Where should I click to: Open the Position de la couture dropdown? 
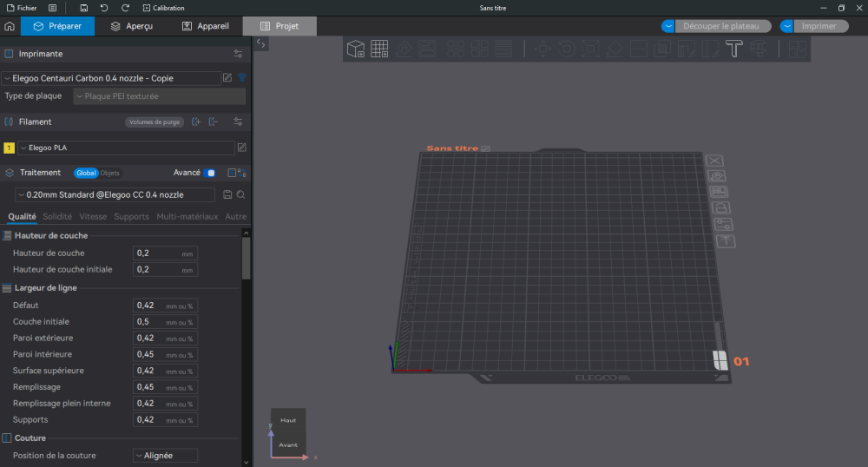coord(165,455)
